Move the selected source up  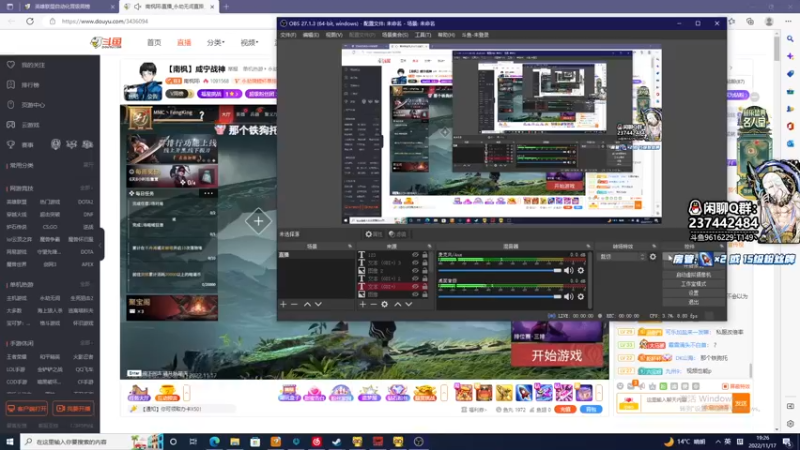point(397,304)
